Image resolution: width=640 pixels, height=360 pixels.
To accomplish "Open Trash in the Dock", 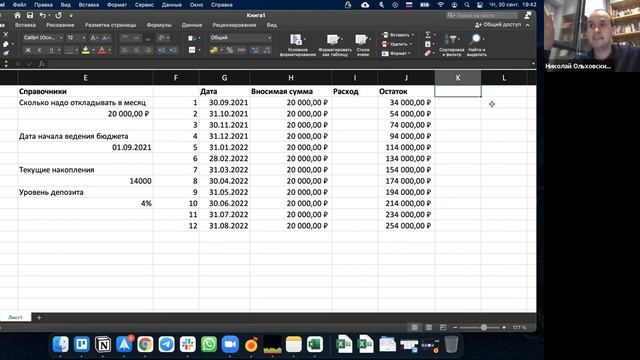I will coord(451,344).
